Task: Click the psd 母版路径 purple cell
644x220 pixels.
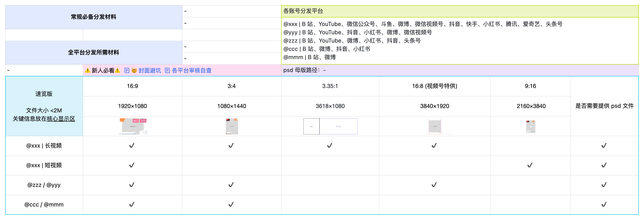Action: pos(460,70)
